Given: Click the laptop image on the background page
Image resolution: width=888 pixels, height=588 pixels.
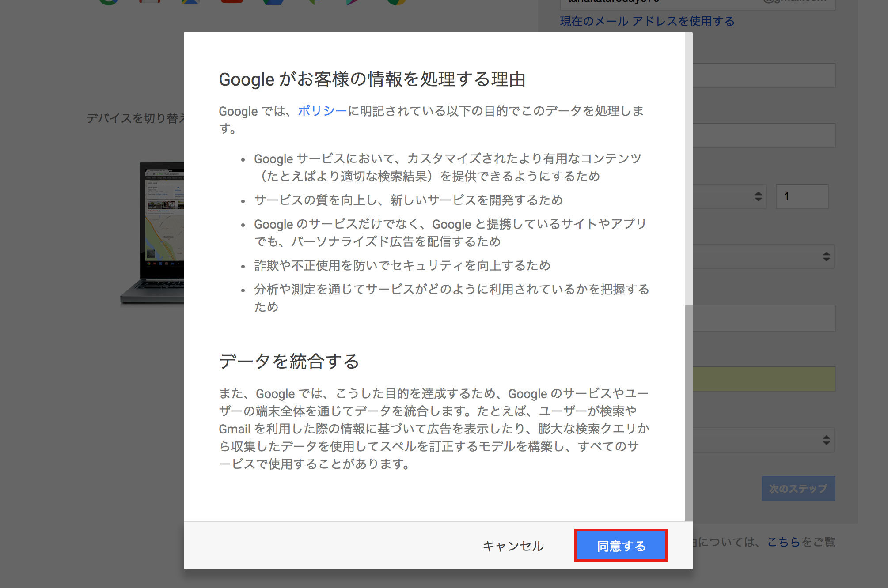Looking at the screenshot, I should (152, 233).
